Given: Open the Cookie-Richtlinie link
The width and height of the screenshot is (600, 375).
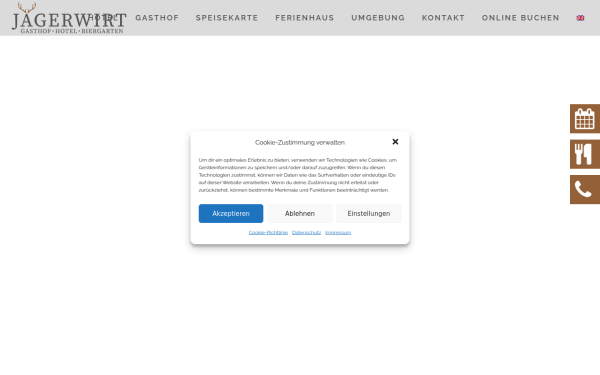Looking at the screenshot, I should [268, 233].
